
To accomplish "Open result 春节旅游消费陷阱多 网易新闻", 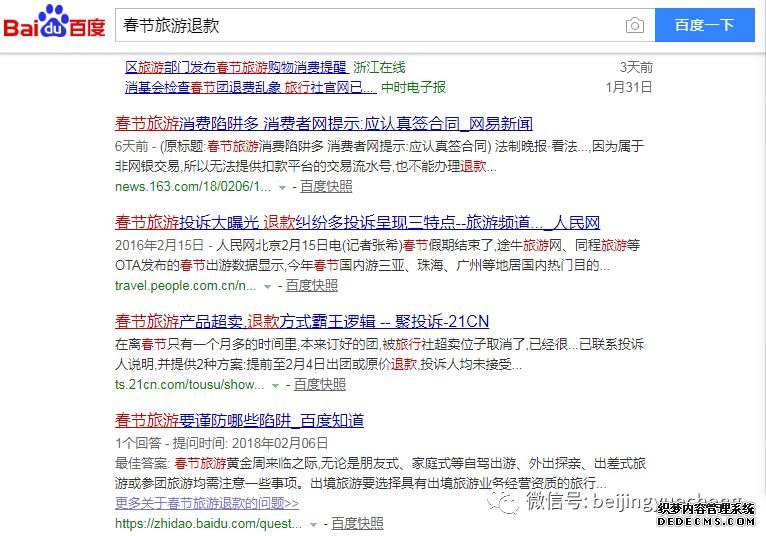I will pyautogui.click(x=323, y=124).
